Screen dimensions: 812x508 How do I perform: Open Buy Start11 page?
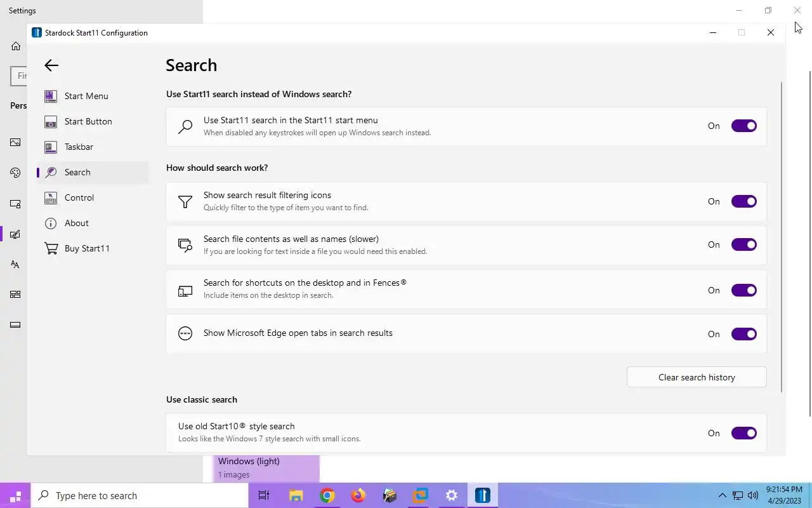tap(93, 248)
